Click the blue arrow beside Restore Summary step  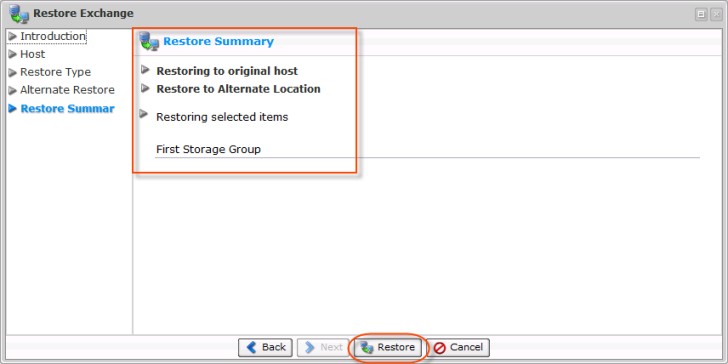(13, 109)
